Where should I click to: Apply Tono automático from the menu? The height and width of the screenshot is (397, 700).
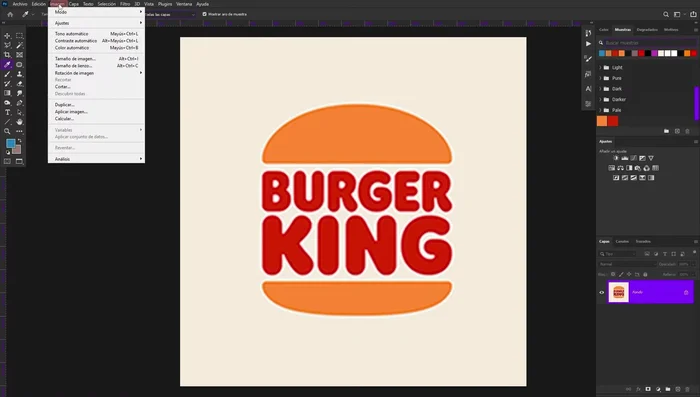pyautogui.click(x=96, y=33)
